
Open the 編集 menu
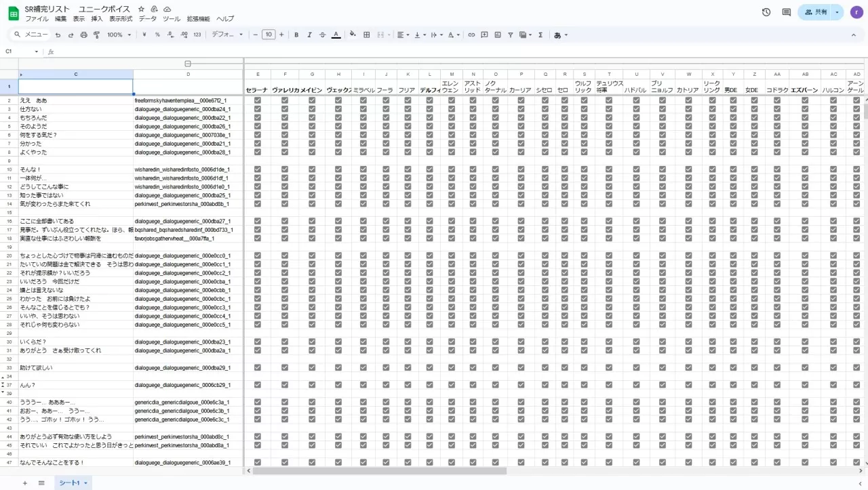[x=61, y=19]
